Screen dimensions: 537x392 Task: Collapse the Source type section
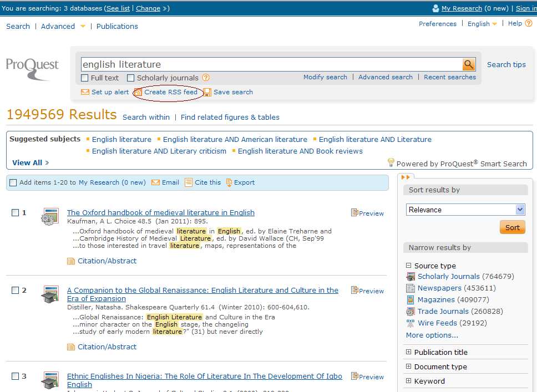(408, 266)
